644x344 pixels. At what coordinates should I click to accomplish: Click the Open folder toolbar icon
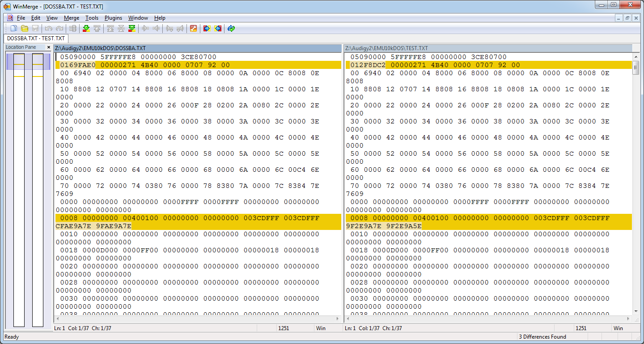pos(25,29)
